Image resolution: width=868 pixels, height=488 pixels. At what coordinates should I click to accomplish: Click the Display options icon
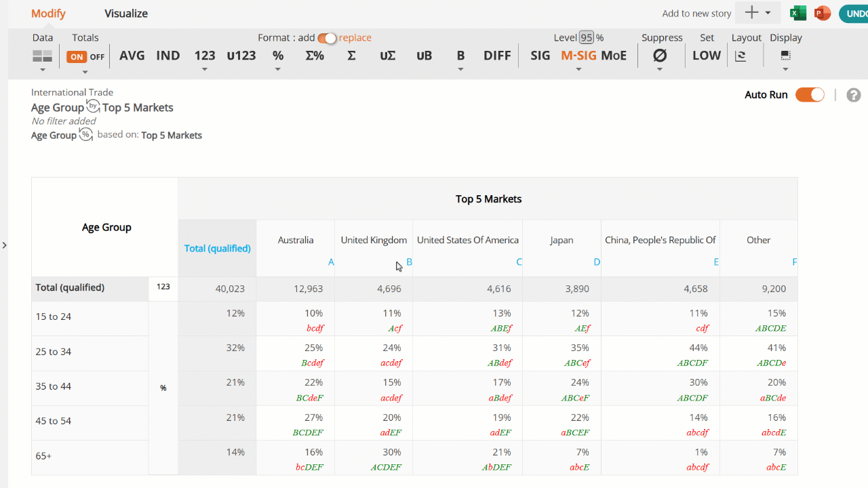tap(785, 56)
